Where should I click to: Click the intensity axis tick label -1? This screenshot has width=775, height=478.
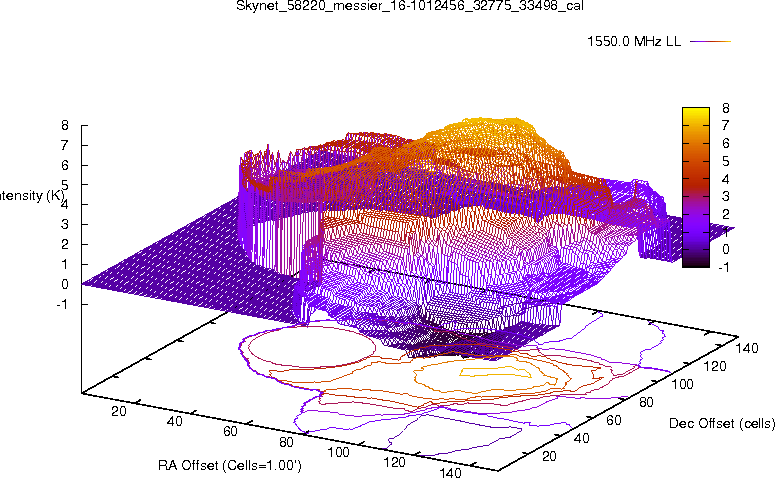click(x=62, y=304)
